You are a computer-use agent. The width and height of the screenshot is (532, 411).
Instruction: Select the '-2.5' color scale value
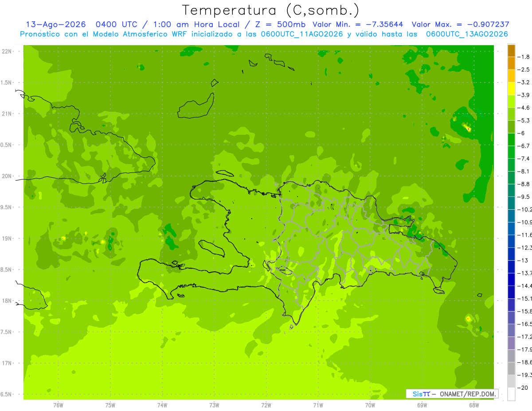(524, 70)
